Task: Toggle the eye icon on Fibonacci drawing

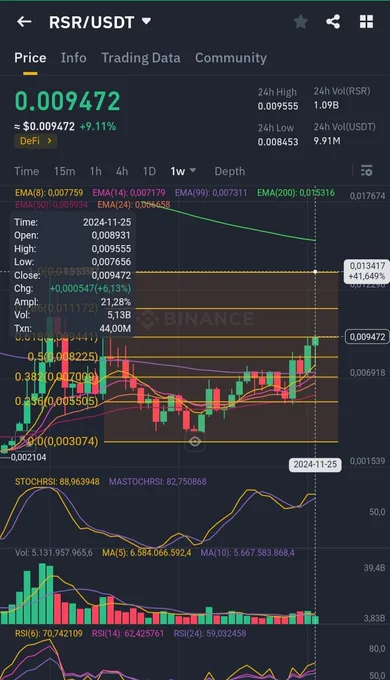Action: (195, 441)
